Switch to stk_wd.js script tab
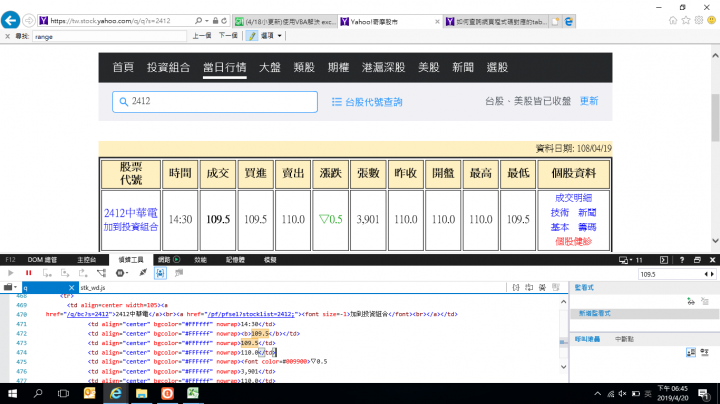The width and height of the screenshot is (720, 404). [92, 287]
